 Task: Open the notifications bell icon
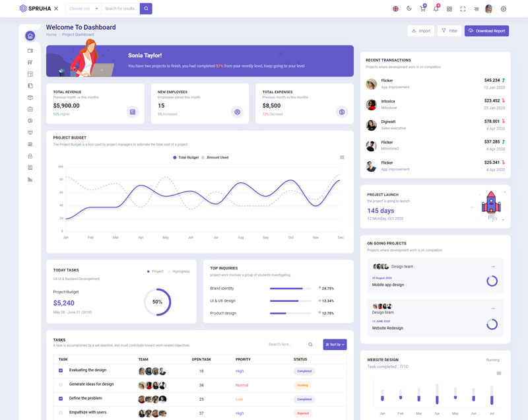(x=436, y=9)
